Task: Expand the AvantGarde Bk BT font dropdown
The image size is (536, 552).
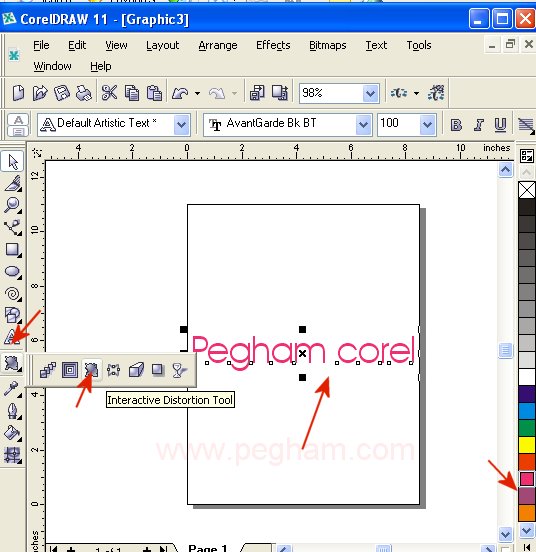Action: point(363,124)
